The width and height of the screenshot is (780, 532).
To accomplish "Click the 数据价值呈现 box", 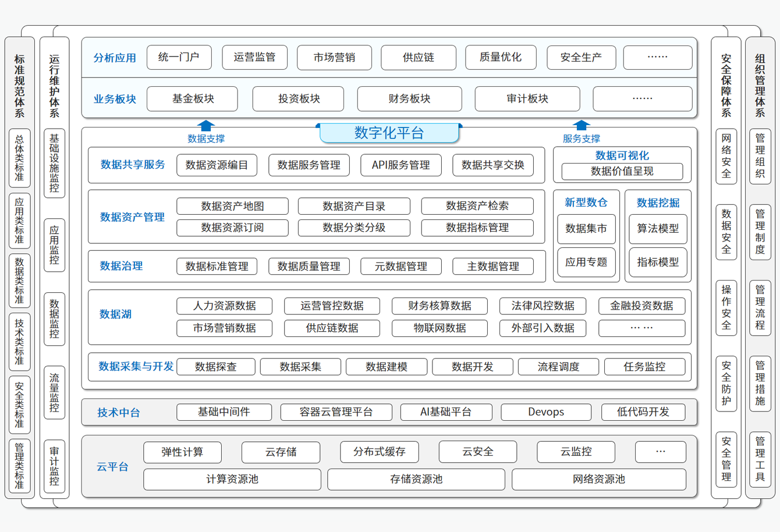I will point(622,171).
